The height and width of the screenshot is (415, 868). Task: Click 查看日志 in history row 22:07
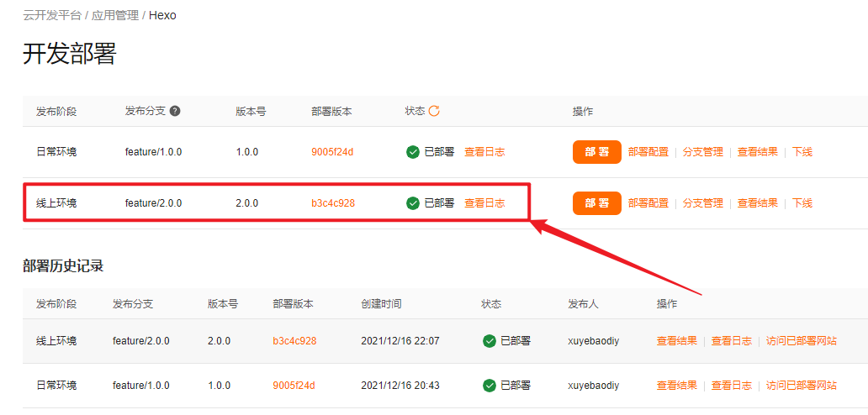click(731, 341)
